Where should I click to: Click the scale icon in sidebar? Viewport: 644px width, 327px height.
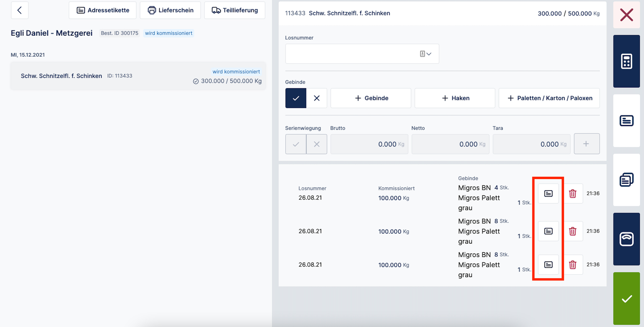pyautogui.click(x=626, y=239)
